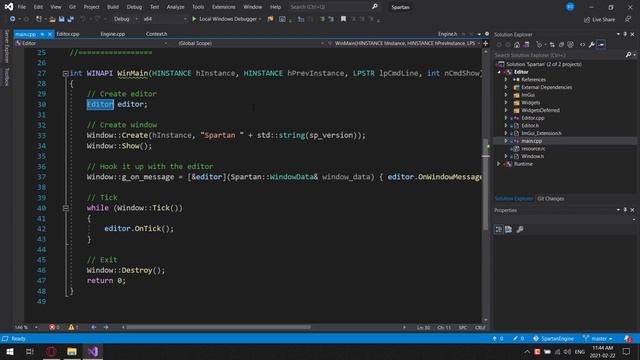Click the horizontal scrollbar under the editor
Image resolution: width=640 pixels, height=360 pixels.
pos(218,327)
